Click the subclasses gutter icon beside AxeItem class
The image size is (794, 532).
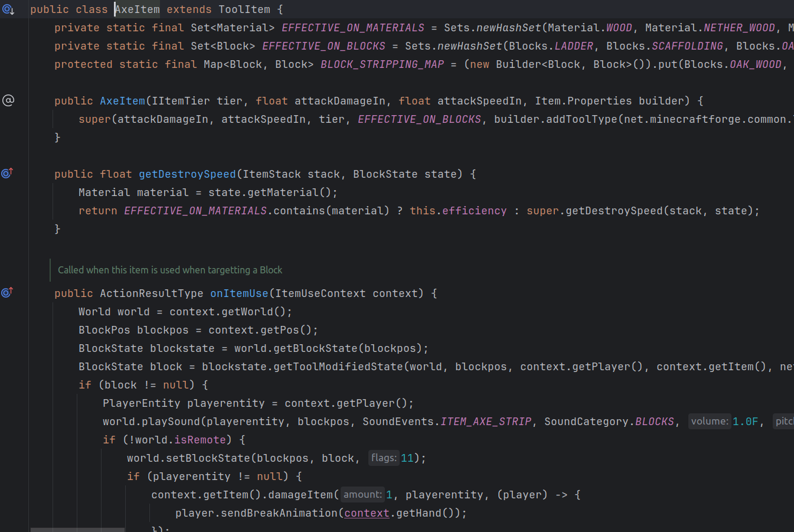(x=8, y=9)
